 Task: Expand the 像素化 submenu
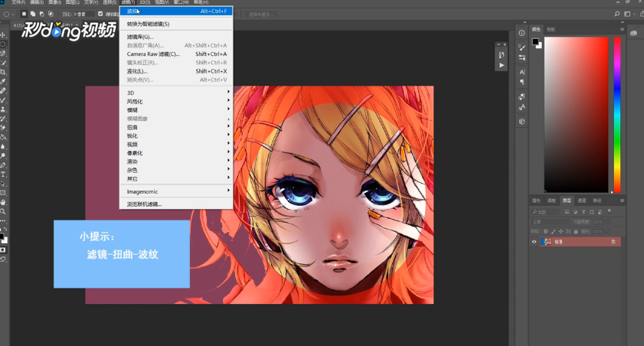[176, 153]
